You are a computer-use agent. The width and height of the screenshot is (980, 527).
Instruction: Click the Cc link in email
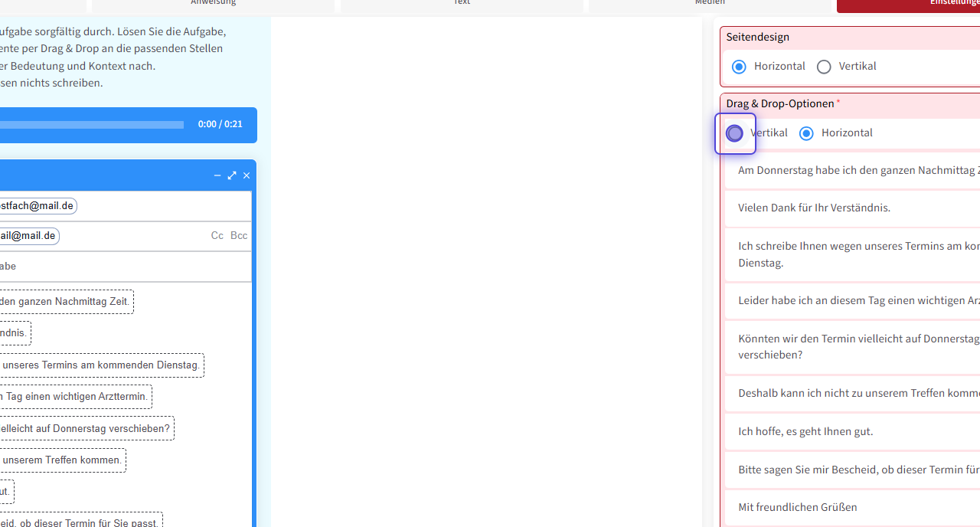coord(217,236)
